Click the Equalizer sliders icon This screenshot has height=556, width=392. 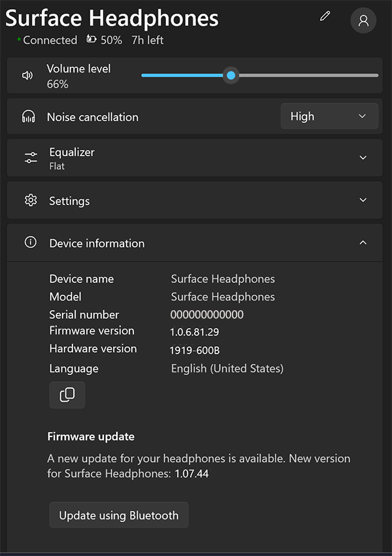[30, 157]
